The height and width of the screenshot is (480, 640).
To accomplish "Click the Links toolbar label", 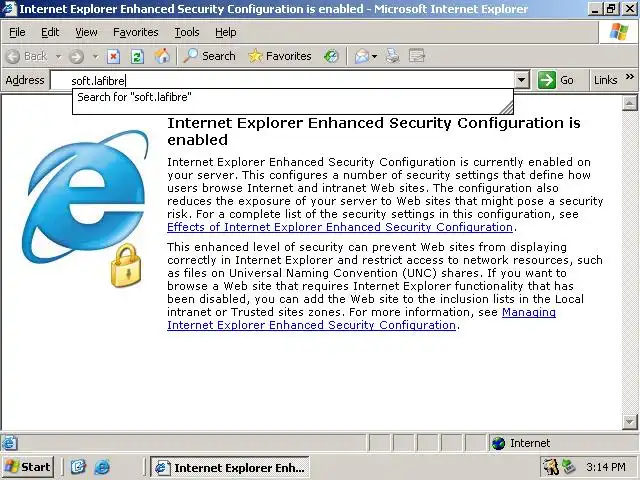I will 605,80.
